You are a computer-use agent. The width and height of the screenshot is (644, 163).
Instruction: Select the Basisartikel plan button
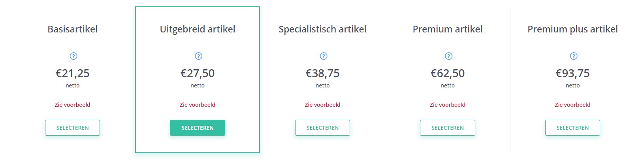(x=72, y=128)
